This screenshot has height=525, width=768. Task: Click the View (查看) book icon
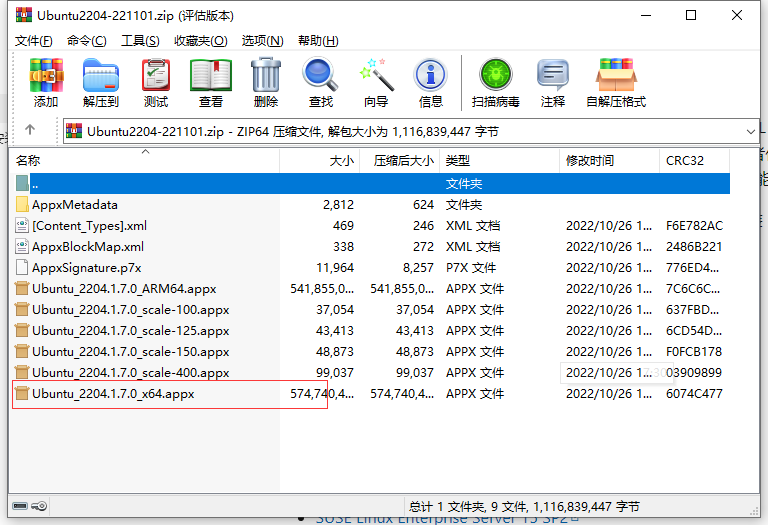[211, 75]
